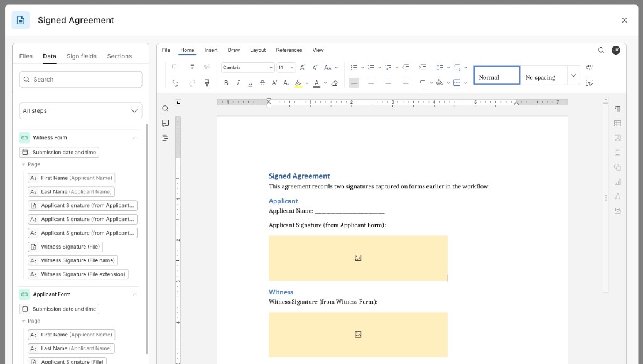The width and height of the screenshot is (643, 364).
Task: Open text art settings in right sidebar
Action: [x=618, y=196]
